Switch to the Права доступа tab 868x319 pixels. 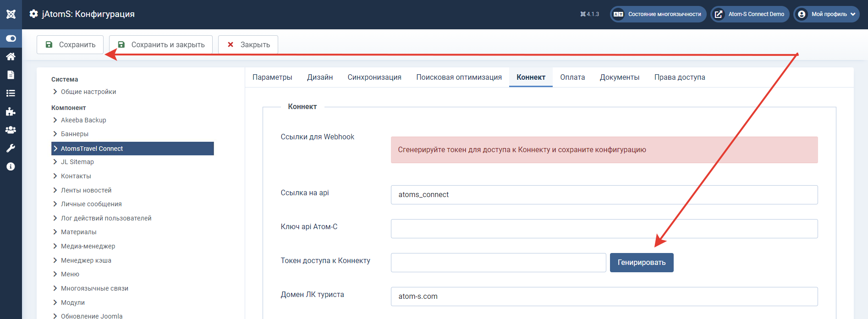[x=680, y=77]
